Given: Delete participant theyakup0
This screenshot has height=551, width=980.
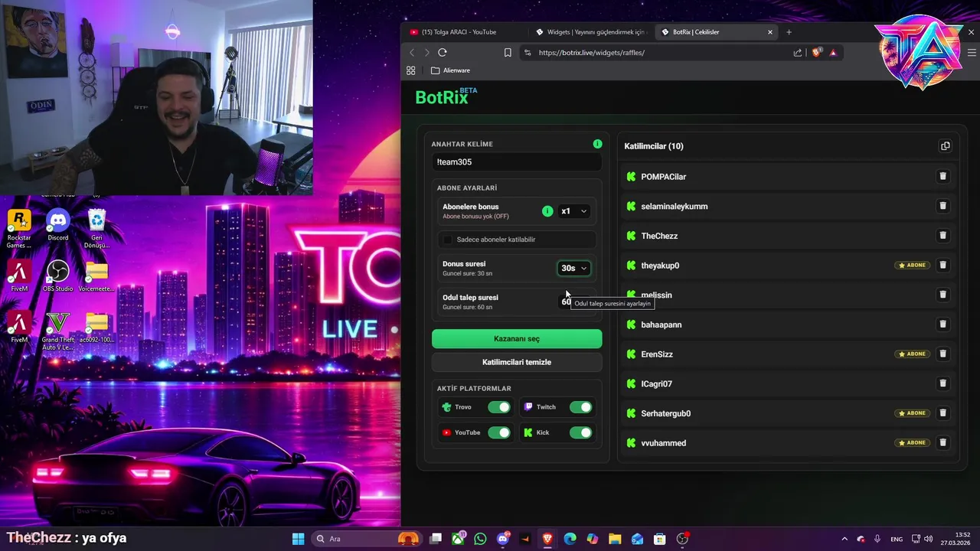Looking at the screenshot, I should click(942, 265).
